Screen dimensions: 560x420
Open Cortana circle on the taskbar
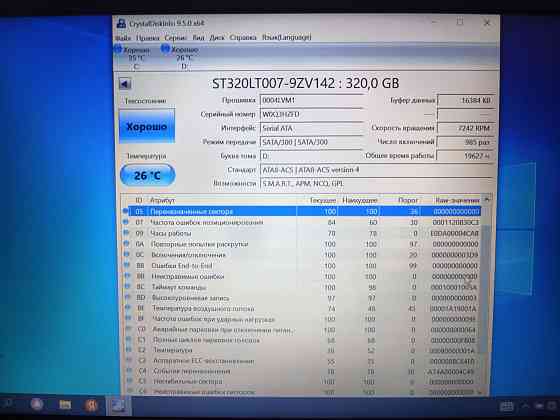coord(36,404)
